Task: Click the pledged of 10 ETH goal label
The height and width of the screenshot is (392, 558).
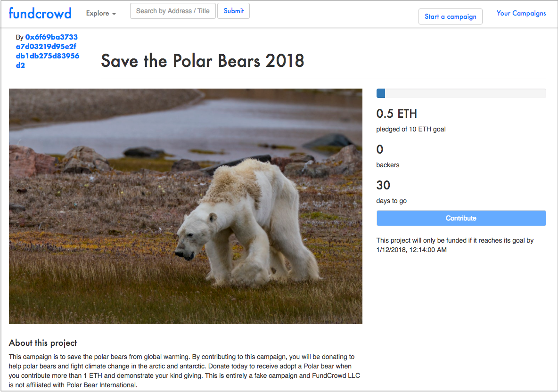Action: [410, 129]
